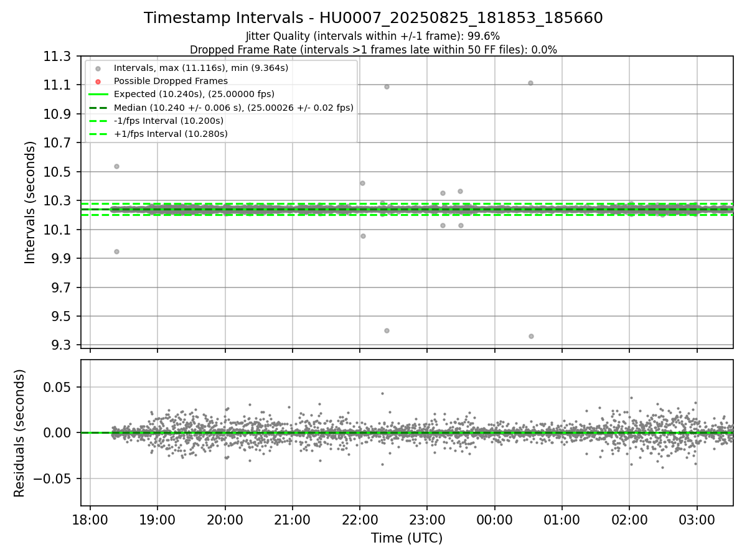Click the '03:00' x-axis tick label
Screen dimensions: 747x560
697,520
